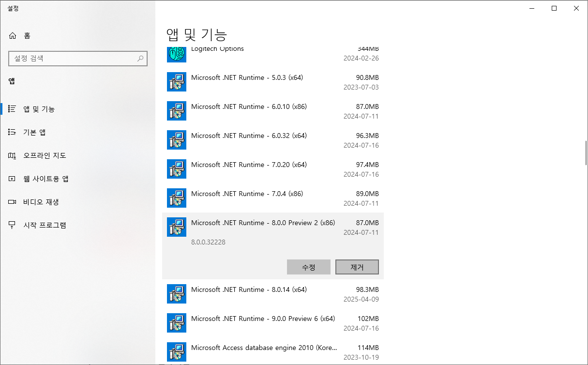Open 시작 프로그램 settings
The width and height of the screenshot is (588, 365).
77,225
